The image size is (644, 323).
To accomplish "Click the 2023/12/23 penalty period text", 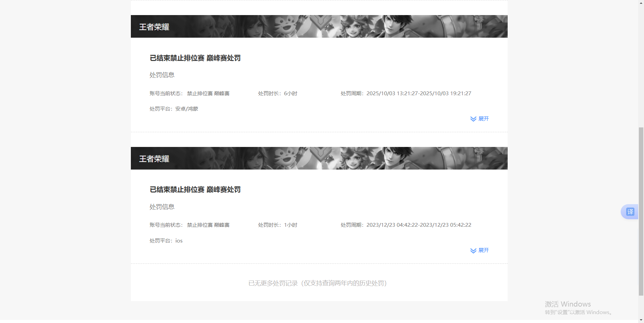I will 406,225.
